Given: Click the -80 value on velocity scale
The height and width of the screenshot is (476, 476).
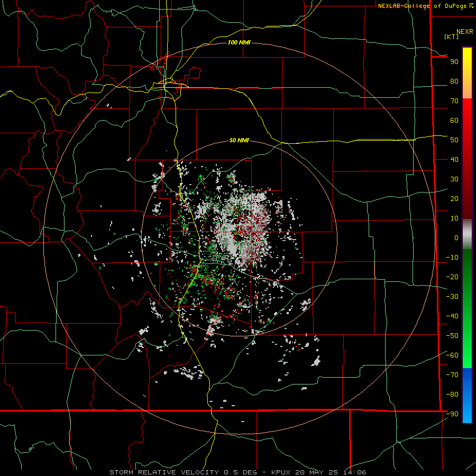Looking at the screenshot, I should tap(452, 395).
